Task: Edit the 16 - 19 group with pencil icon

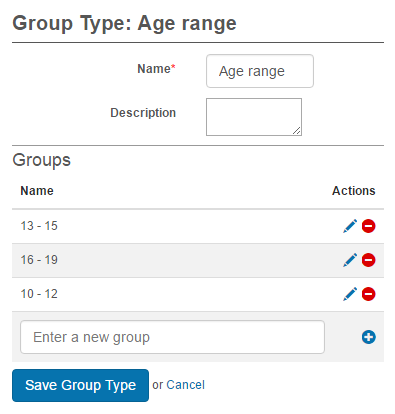Action: tap(350, 260)
